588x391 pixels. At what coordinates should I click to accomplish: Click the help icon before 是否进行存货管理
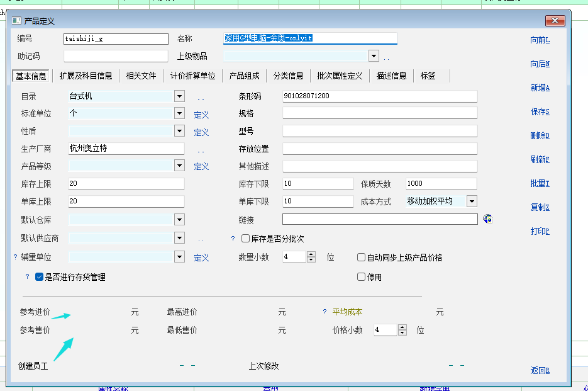(27, 276)
